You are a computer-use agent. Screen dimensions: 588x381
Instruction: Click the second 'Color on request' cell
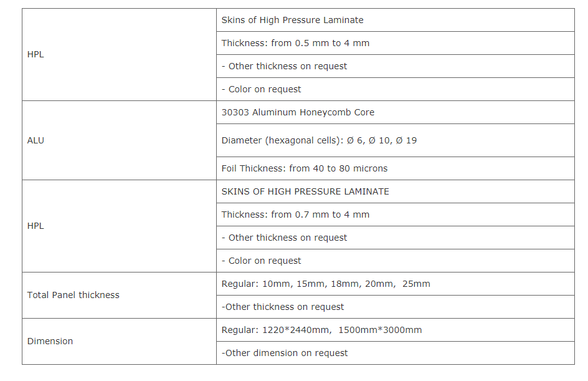396,261
